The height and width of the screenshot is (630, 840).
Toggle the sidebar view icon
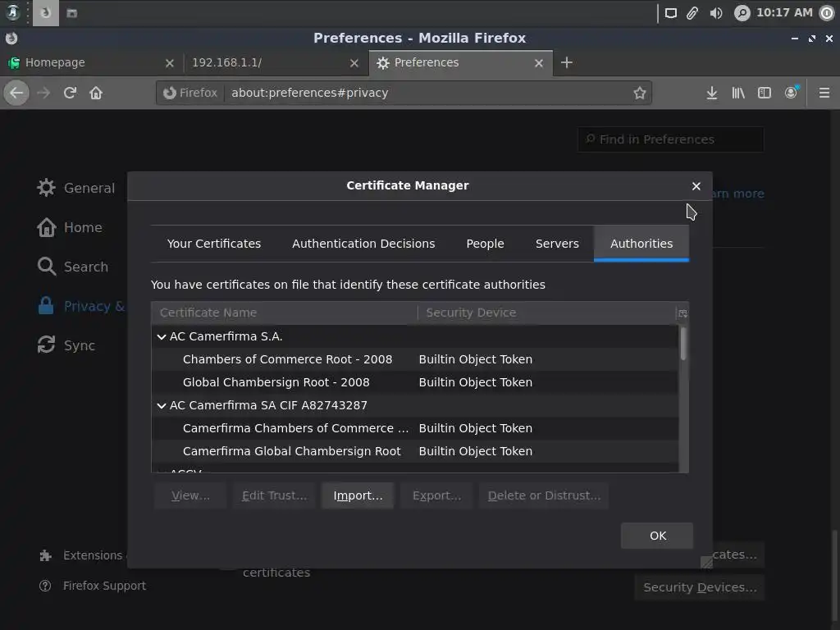(764, 94)
